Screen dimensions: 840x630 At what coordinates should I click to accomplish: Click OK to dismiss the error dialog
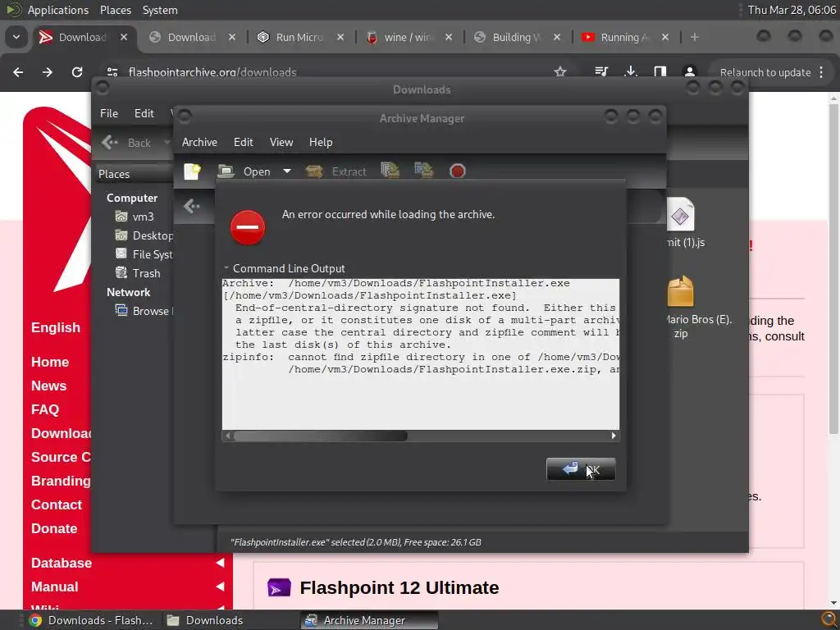(581, 469)
